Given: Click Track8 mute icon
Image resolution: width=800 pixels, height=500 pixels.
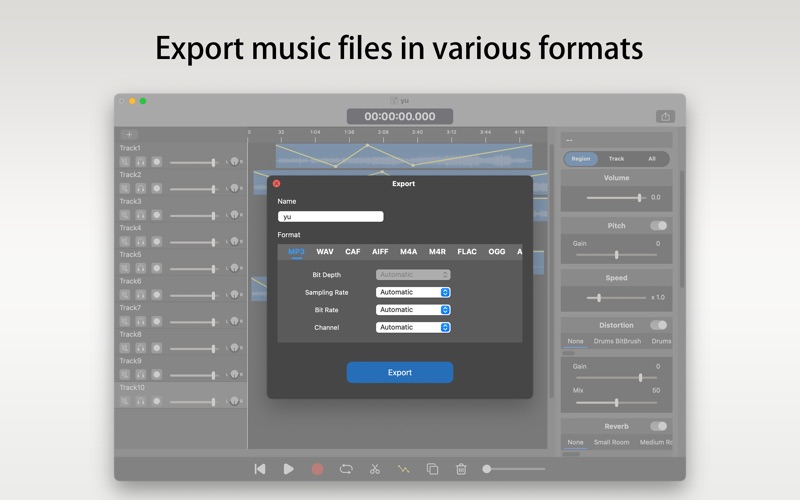Looking at the screenshot, I should [124, 347].
